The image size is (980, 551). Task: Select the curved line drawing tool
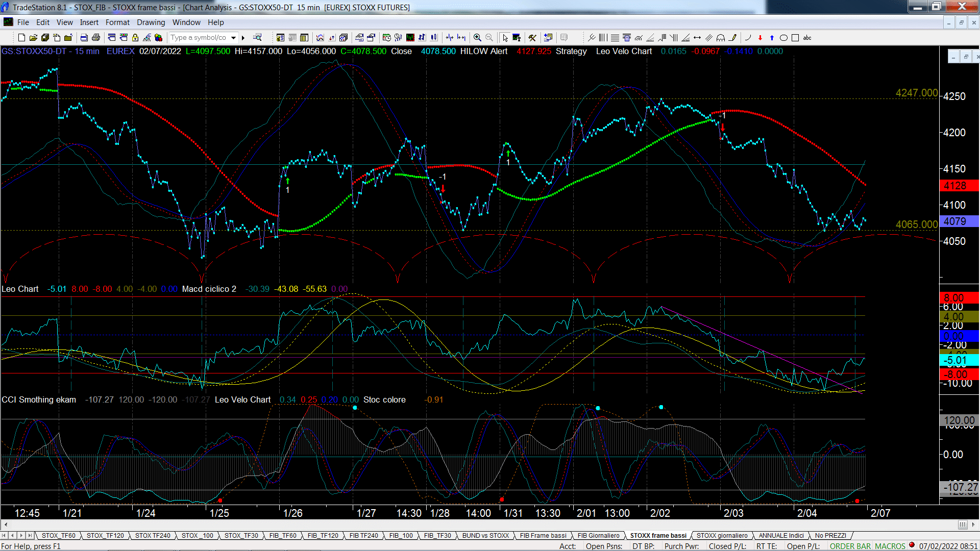pyautogui.click(x=748, y=38)
